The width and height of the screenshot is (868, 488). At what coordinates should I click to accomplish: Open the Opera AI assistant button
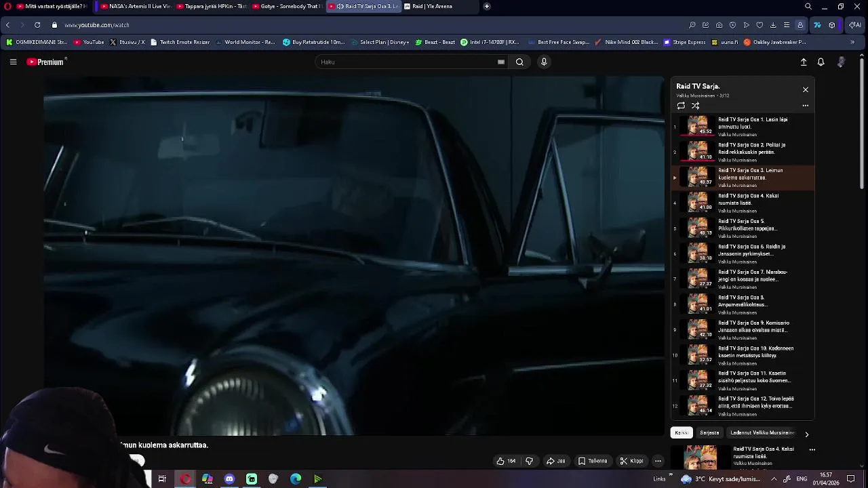point(855,25)
